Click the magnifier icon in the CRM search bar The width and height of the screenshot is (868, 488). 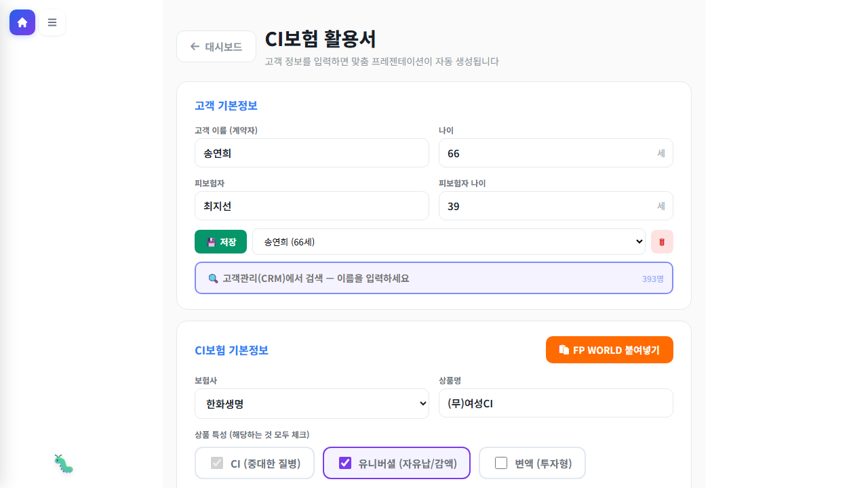tap(213, 278)
